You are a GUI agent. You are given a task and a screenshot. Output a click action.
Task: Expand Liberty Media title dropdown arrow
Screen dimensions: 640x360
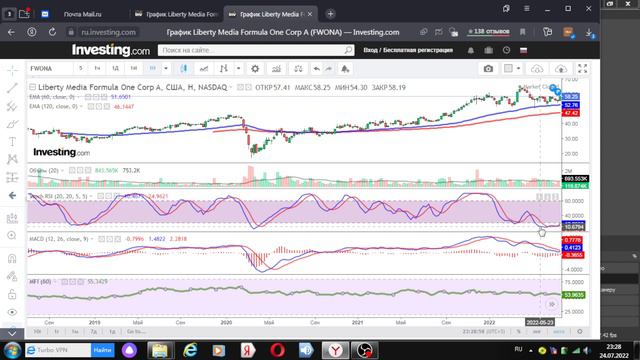(231, 87)
